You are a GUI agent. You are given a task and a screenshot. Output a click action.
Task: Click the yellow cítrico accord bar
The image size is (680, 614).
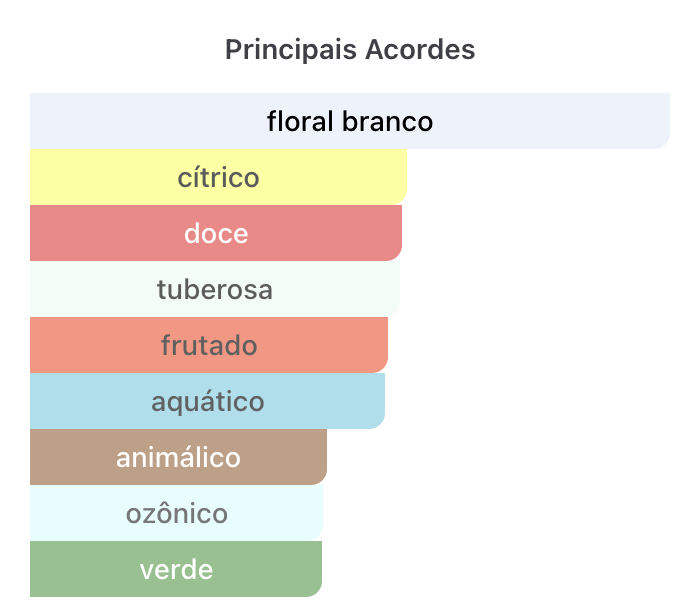[x=219, y=177]
